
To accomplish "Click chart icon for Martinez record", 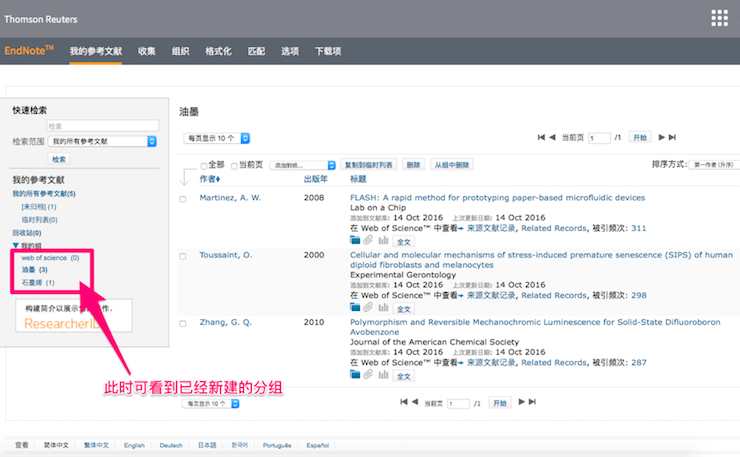I will point(383,240).
